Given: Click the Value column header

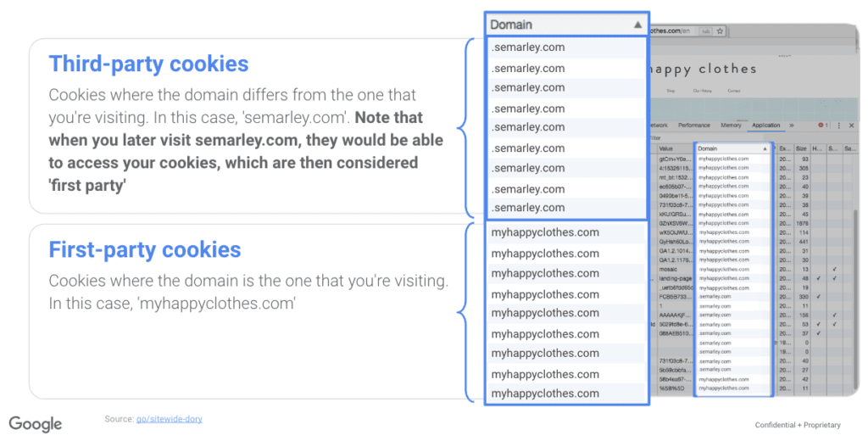Looking at the screenshot, I should [666, 148].
